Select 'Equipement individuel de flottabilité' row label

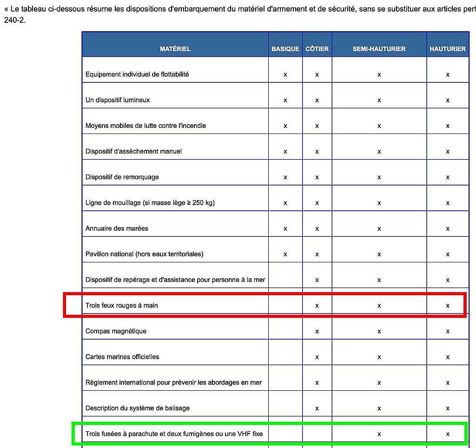[137, 74]
